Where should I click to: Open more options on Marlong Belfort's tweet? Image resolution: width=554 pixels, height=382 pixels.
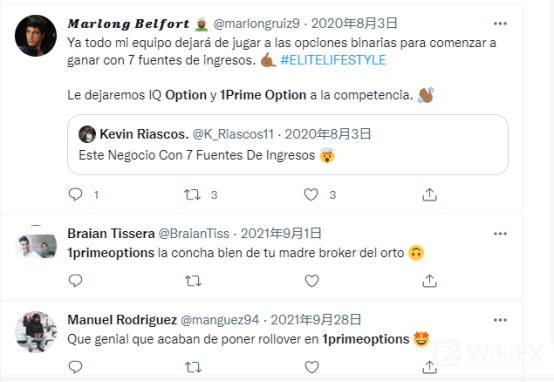click(500, 24)
